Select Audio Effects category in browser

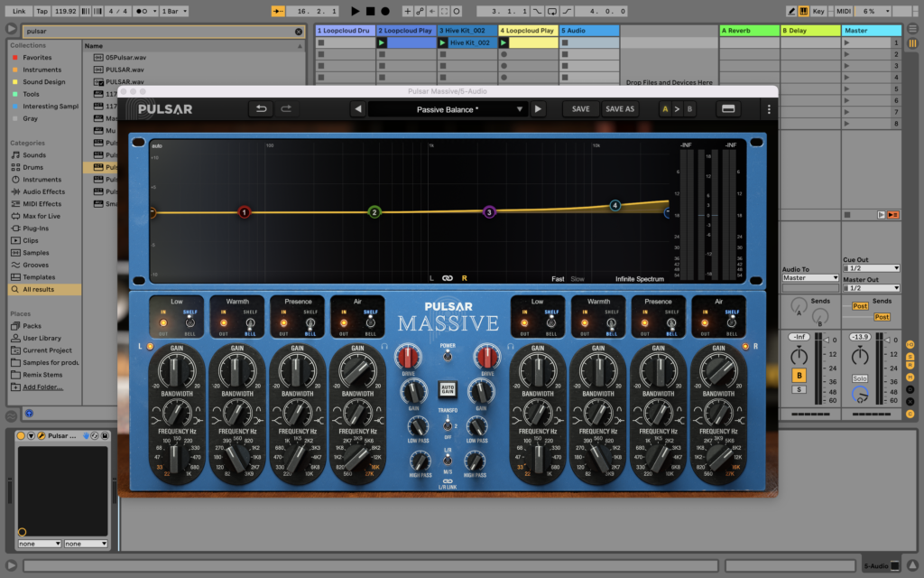[43, 191]
